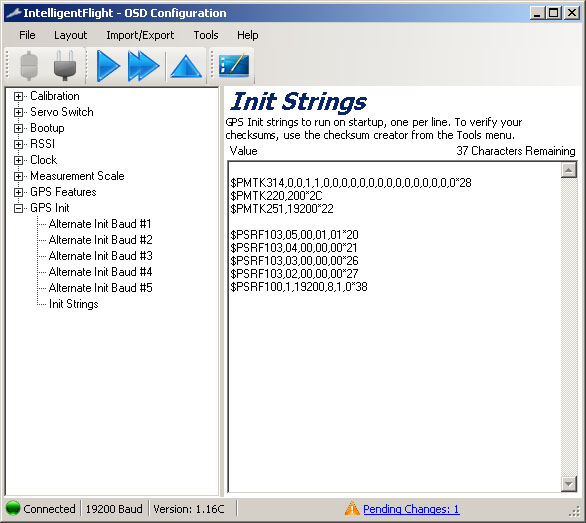
Task: Select the Servo Switch label
Action: [62, 112]
